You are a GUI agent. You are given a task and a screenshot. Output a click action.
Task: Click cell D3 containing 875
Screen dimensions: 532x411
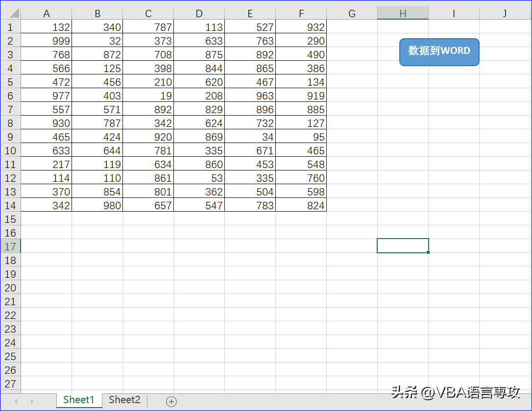click(199, 54)
